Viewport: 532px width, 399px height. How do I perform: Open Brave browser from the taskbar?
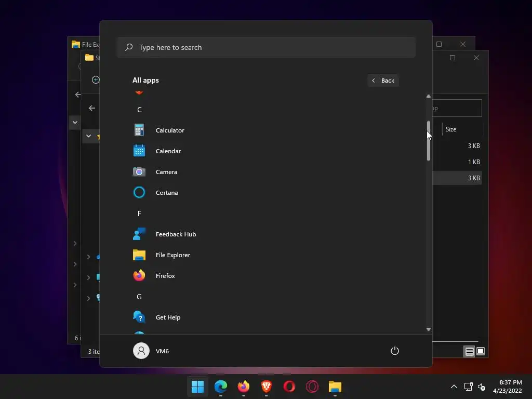[267, 387]
